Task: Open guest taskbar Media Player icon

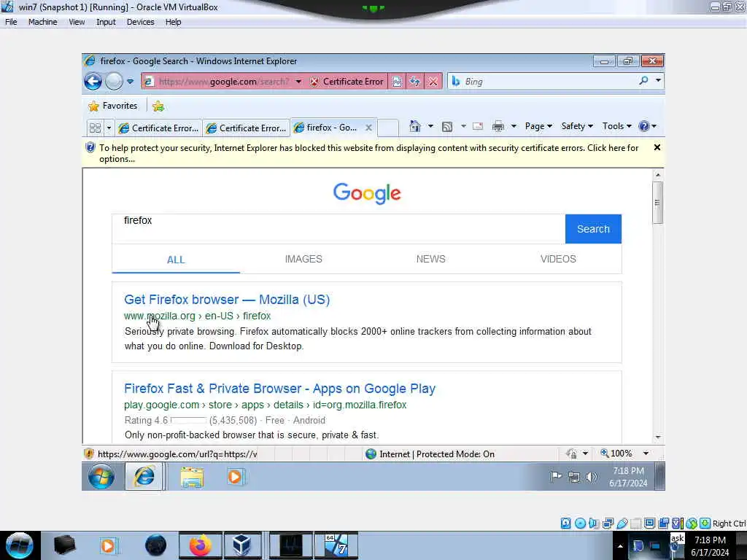Action: [x=235, y=477]
